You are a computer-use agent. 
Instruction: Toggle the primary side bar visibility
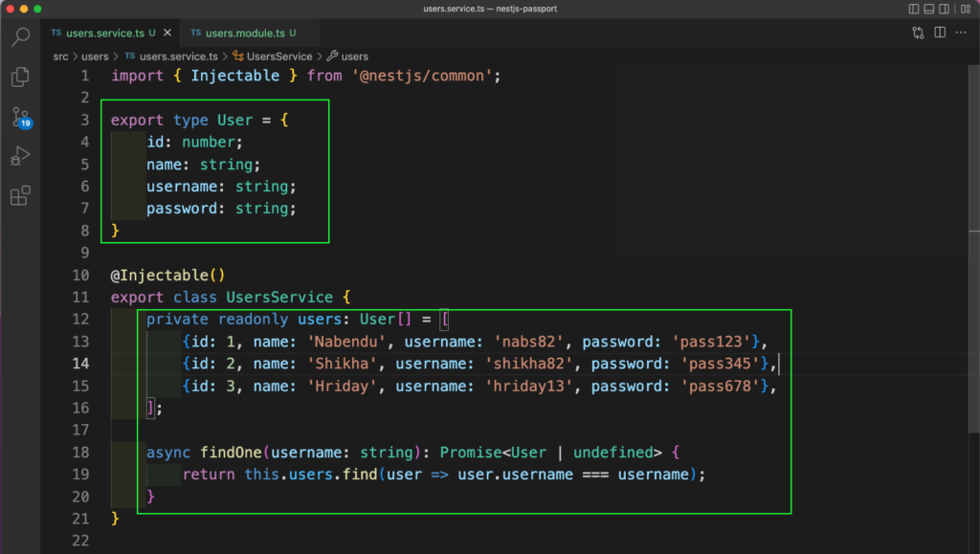(x=914, y=9)
